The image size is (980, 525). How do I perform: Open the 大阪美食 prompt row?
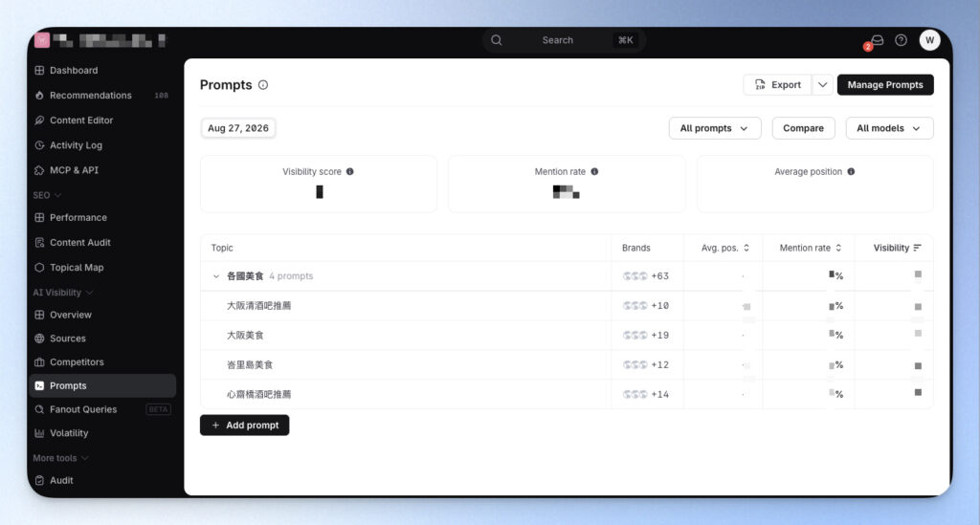[x=567, y=336]
